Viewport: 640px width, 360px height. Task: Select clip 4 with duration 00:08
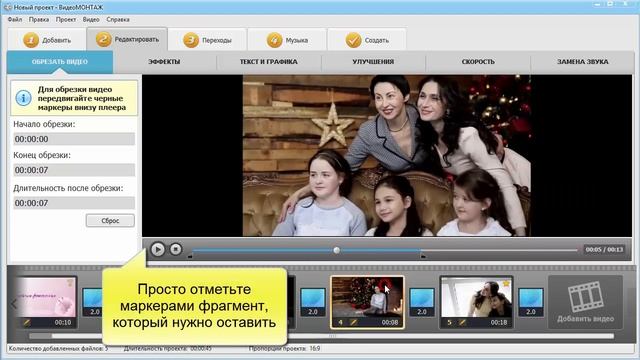367,302
